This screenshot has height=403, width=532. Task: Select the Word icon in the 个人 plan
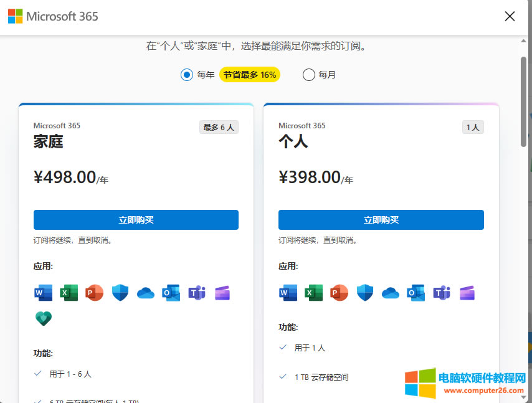coord(288,293)
